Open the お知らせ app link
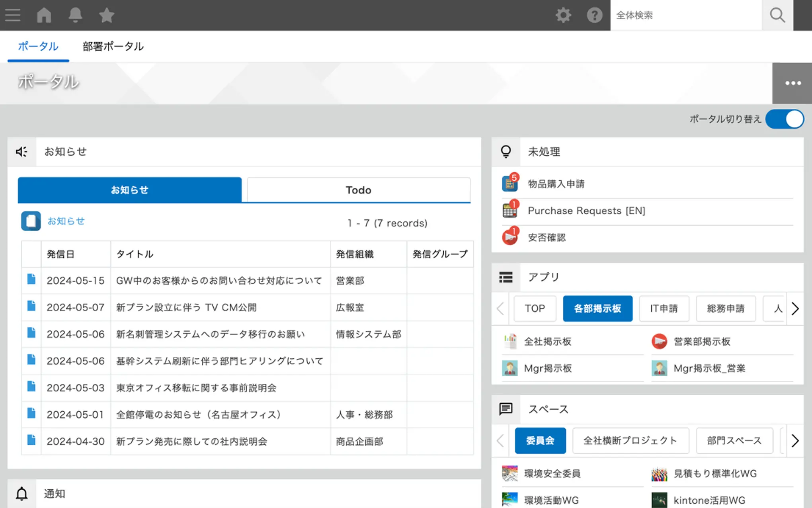The width and height of the screenshot is (812, 508). (66, 221)
